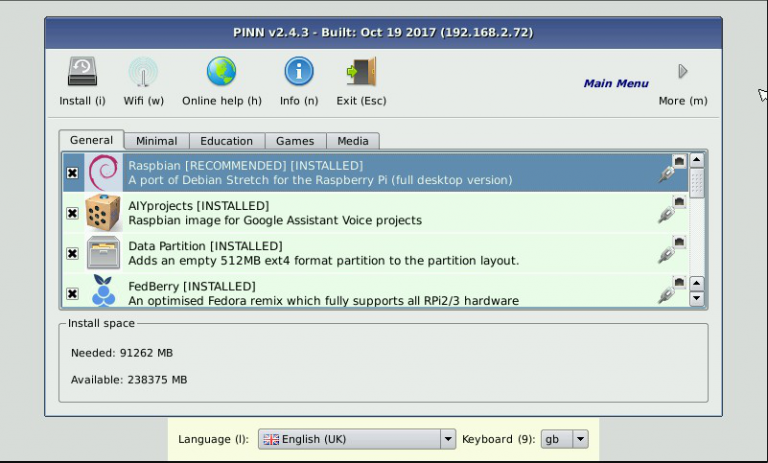Open the Keyboard layout dropdown
Screen dimensions: 768x463
click(565, 439)
